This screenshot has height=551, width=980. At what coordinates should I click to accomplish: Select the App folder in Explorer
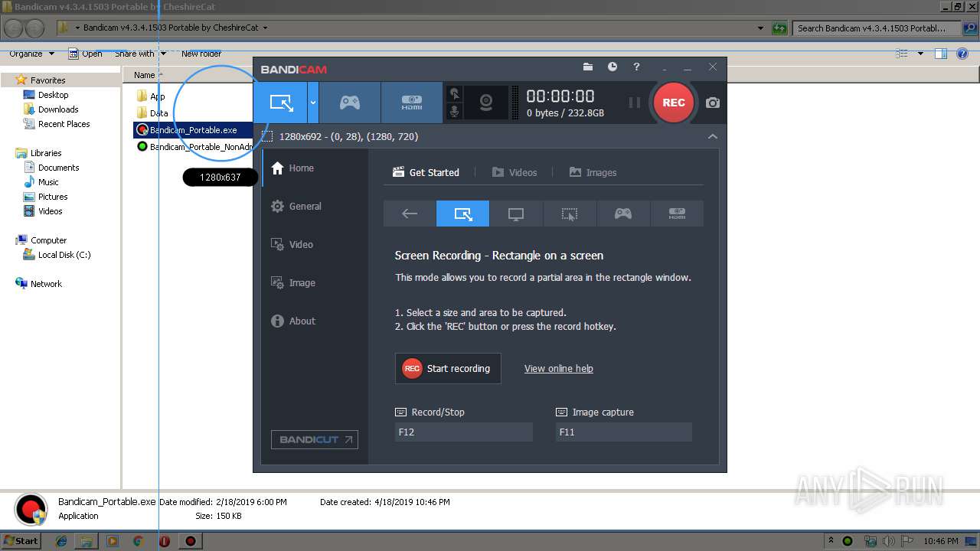(151, 96)
